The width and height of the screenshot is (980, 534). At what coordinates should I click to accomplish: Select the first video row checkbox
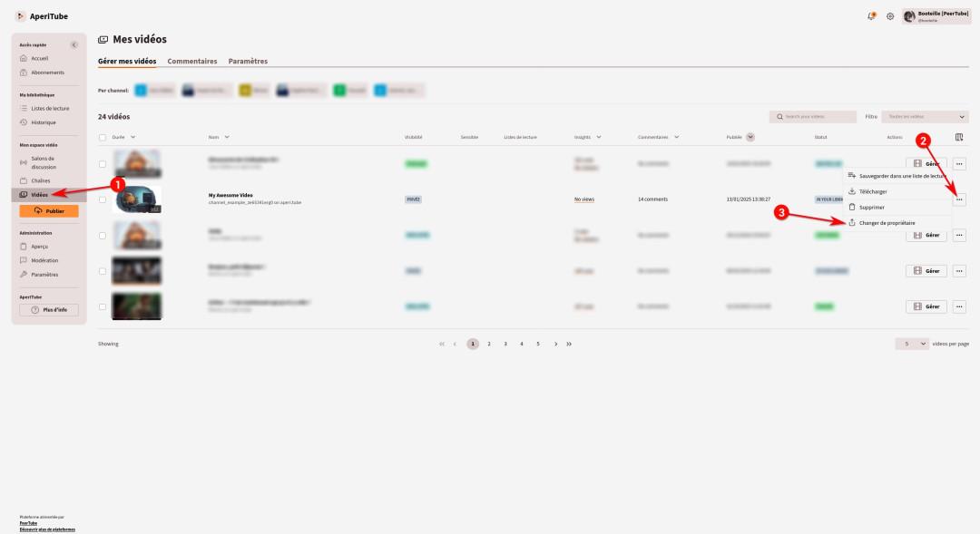(x=103, y=164)
